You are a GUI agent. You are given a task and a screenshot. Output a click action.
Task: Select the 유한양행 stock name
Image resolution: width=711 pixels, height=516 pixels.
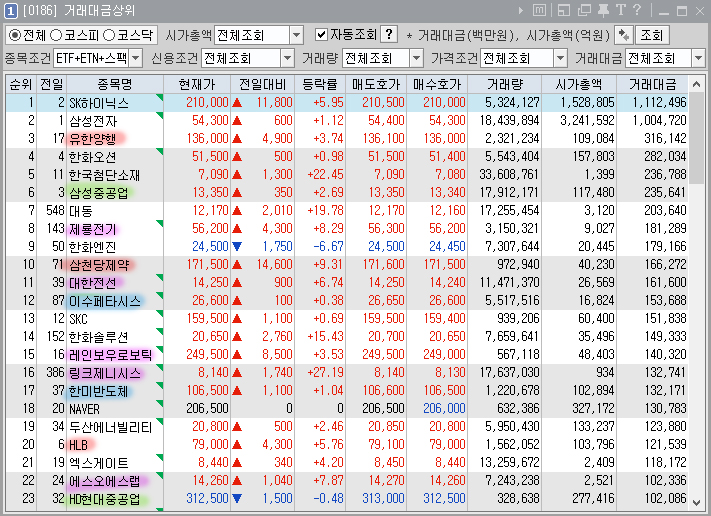[93, 139]
